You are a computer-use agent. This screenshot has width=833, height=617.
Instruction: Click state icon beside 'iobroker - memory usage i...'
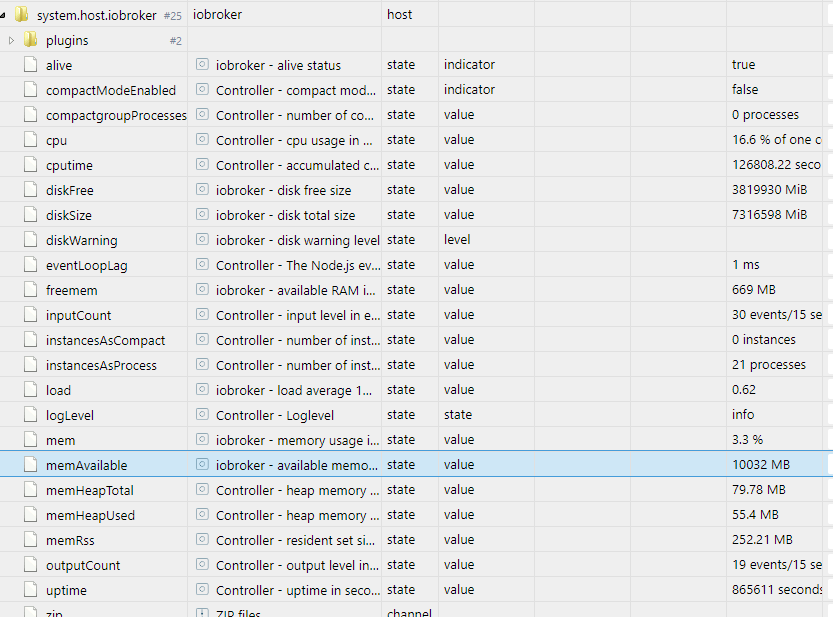pyautogui.click(x=202, y=439)
